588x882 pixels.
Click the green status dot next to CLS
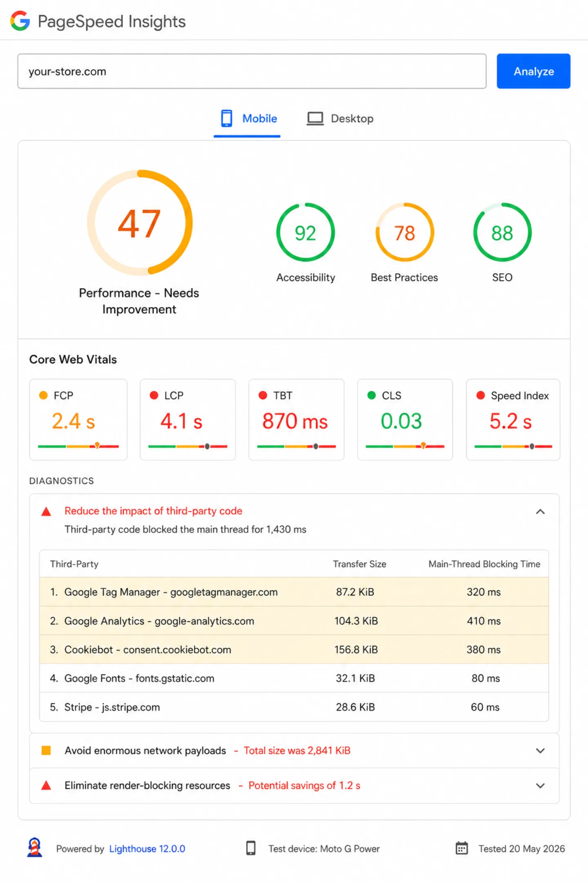click(372, 395)
